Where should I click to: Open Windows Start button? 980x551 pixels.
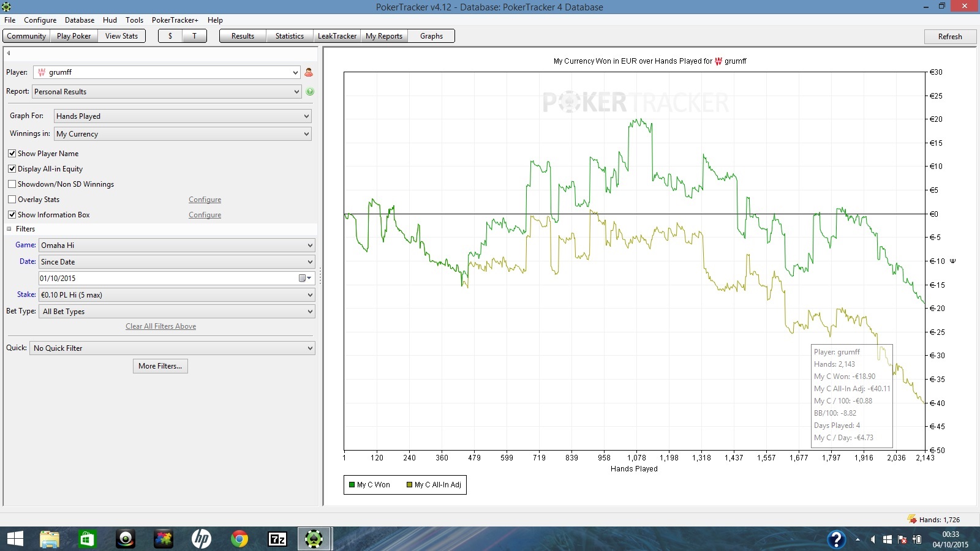[15, 539]
